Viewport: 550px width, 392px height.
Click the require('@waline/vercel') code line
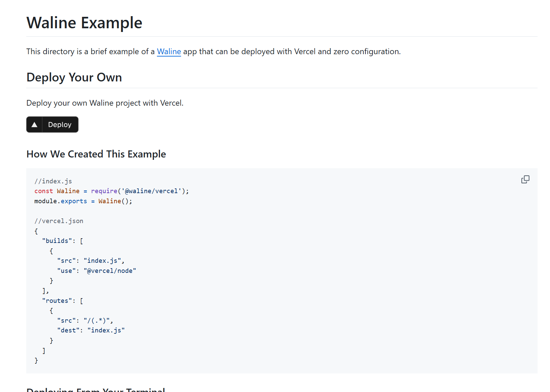pyautogui.click(x=111, y=191)
